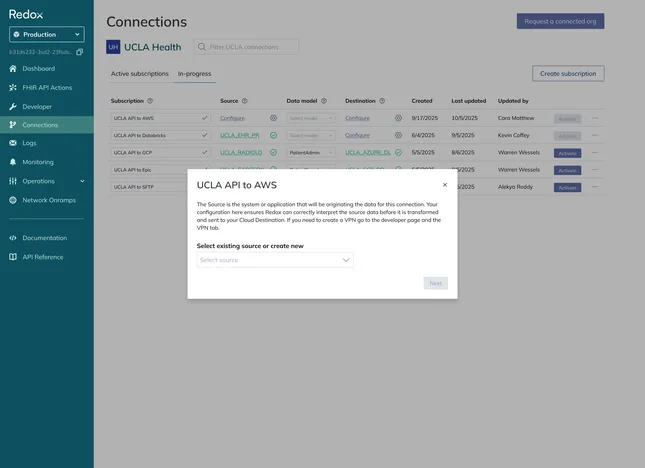645x468 pixels.
Task: Open the ellipsis menu in the UCLA API to GCP row
Action: pos(595,153)
